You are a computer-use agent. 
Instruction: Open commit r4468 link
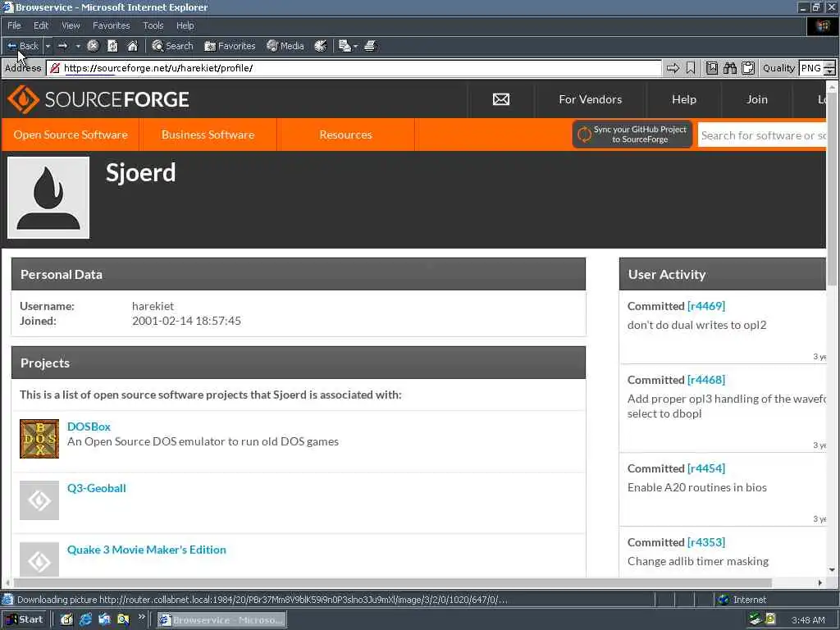706,380
